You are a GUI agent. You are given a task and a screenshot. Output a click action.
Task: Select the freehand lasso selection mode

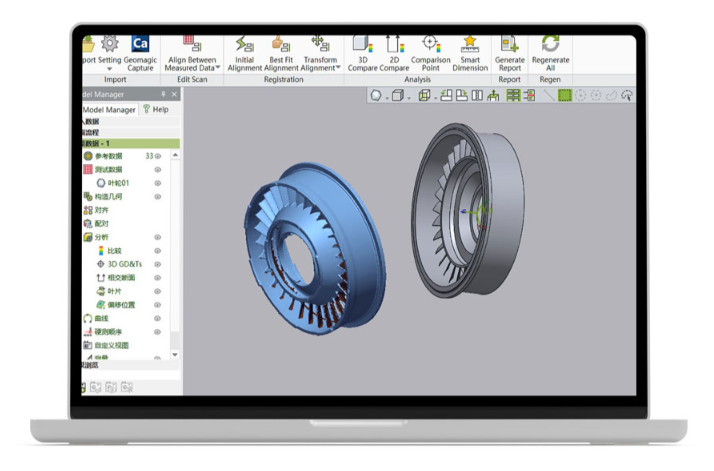point(611,95)
